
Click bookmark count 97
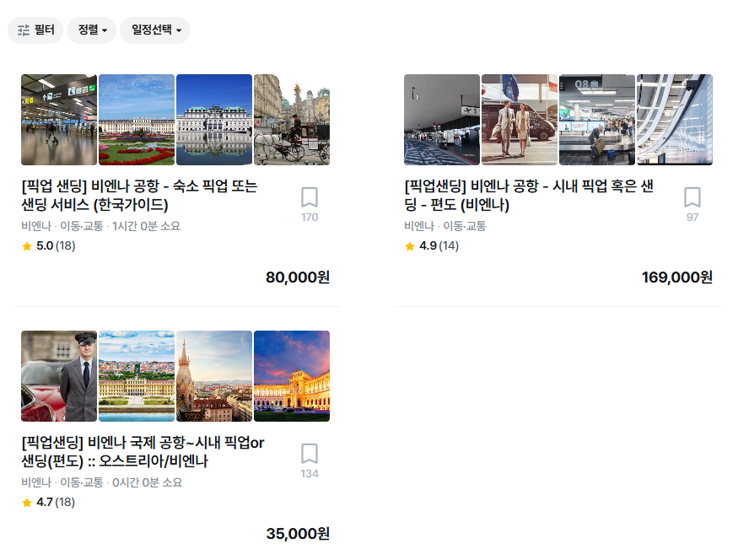click(692, 218)
